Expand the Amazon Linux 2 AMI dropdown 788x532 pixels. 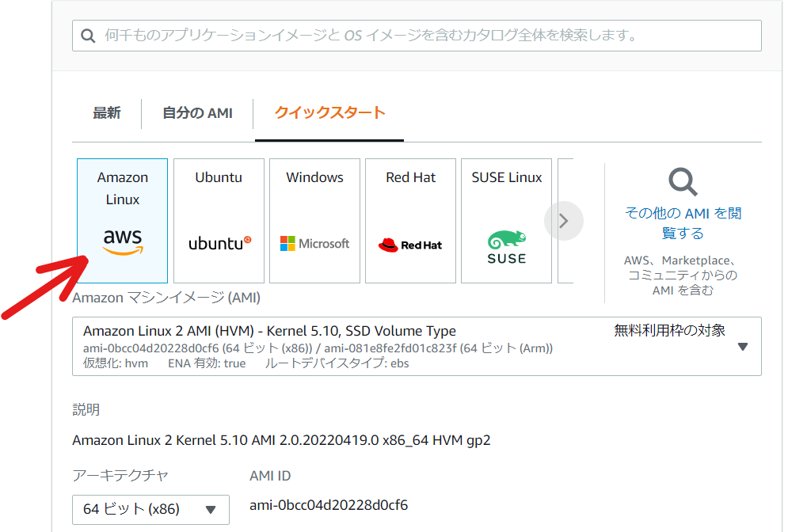point(417,346)
